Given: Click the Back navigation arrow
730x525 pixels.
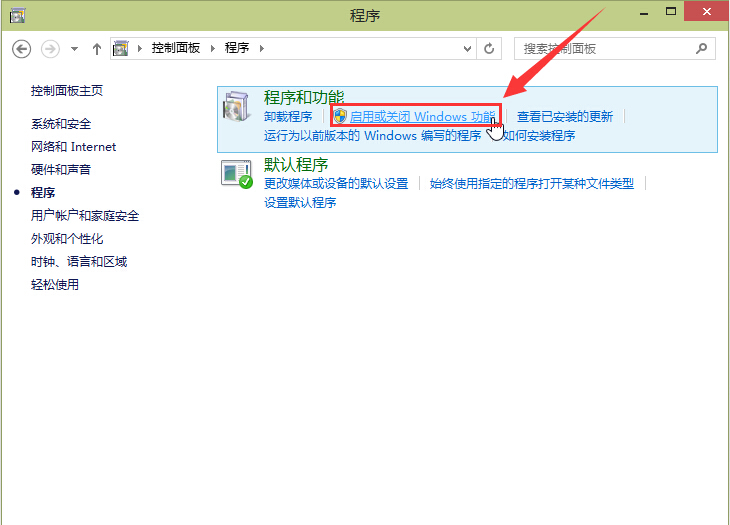Looking at the screenshot, I should click(x=22, y=48).
